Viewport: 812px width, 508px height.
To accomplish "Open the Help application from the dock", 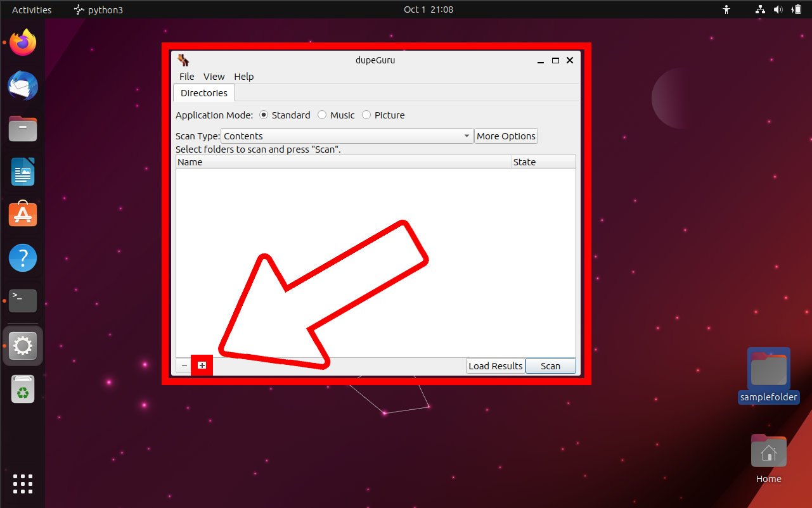I will pyautogui.click(x=22, y=258).
